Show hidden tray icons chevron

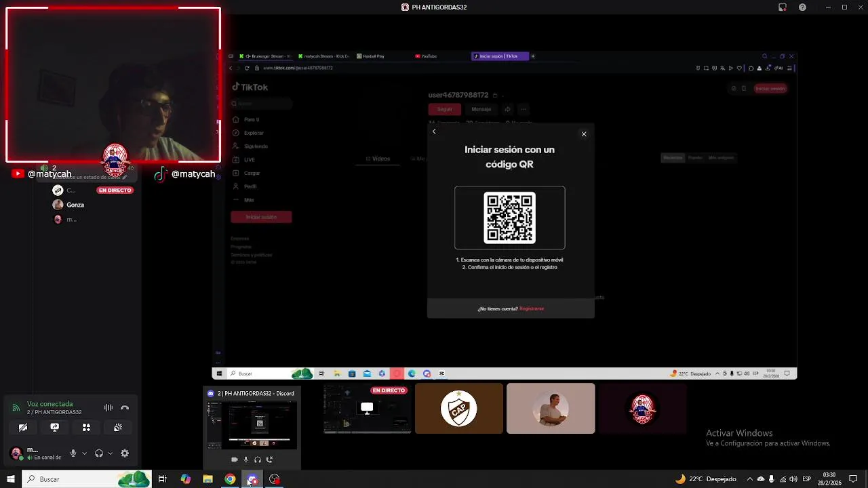[749, 479]
